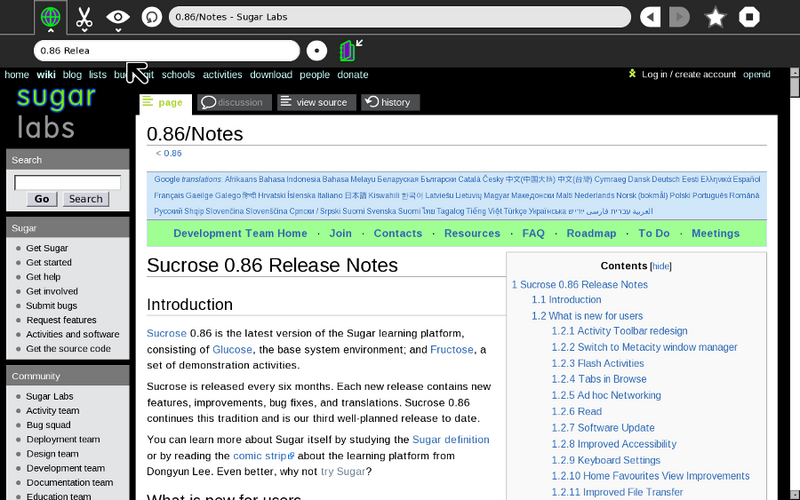Screen dimensions: 800x500
Task: Click the wiki search input field
Action: point(67,182)
